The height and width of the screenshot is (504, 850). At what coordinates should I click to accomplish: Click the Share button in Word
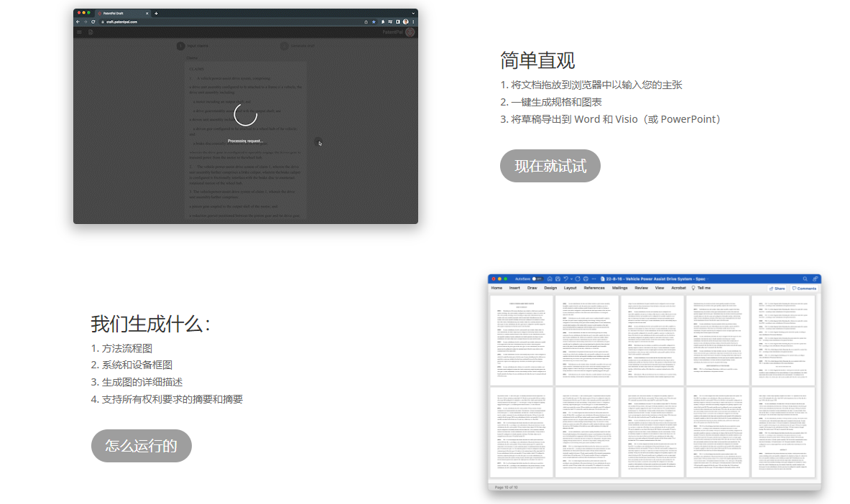(777, 288)
